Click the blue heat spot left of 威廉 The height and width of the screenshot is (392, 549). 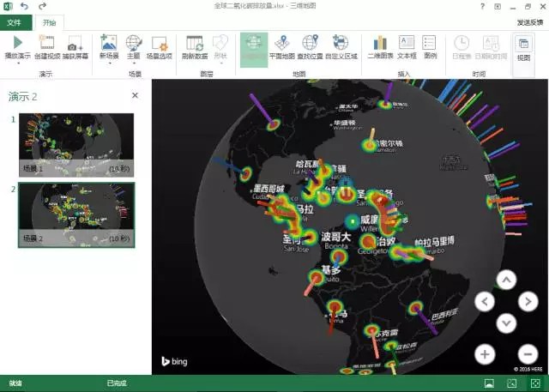pos(353,221)
